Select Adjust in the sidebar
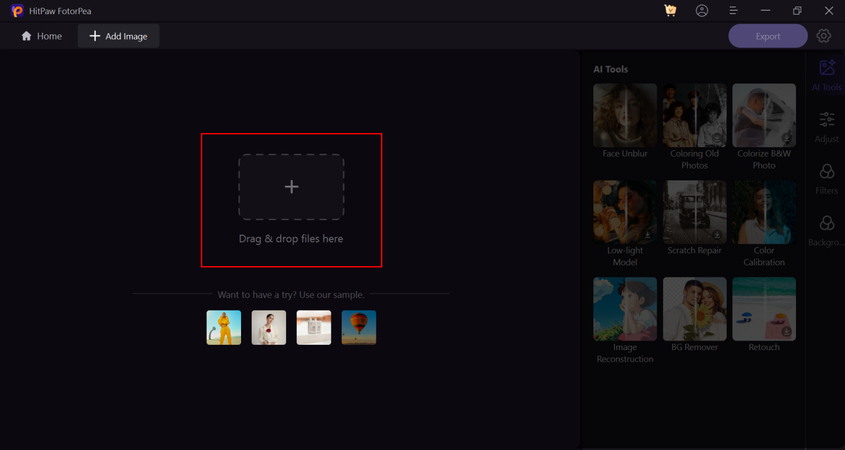 827,127
